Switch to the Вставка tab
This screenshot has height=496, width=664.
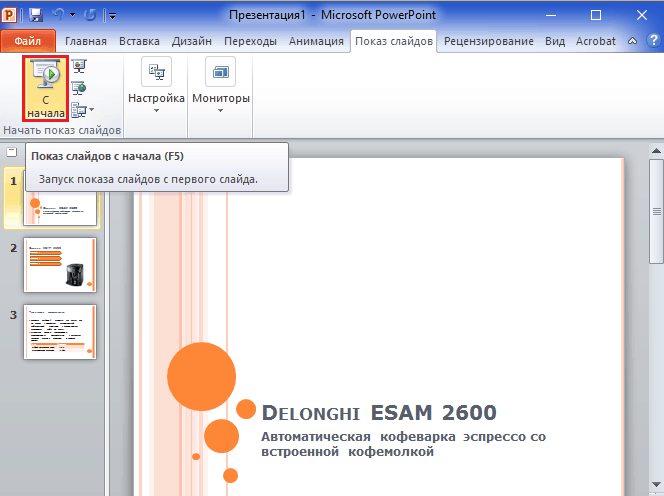coord(139,41)
